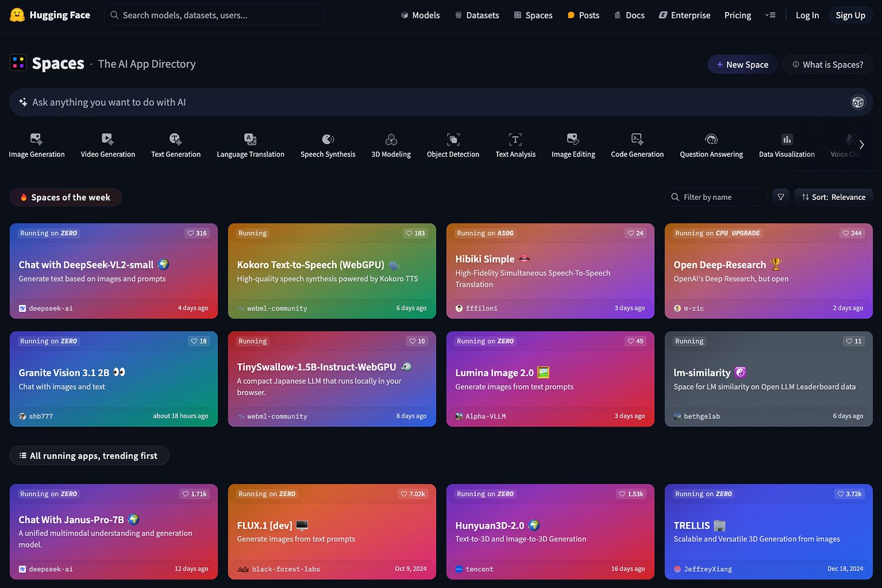Open the Text Analysis category icon

click(x=516, y=139)
